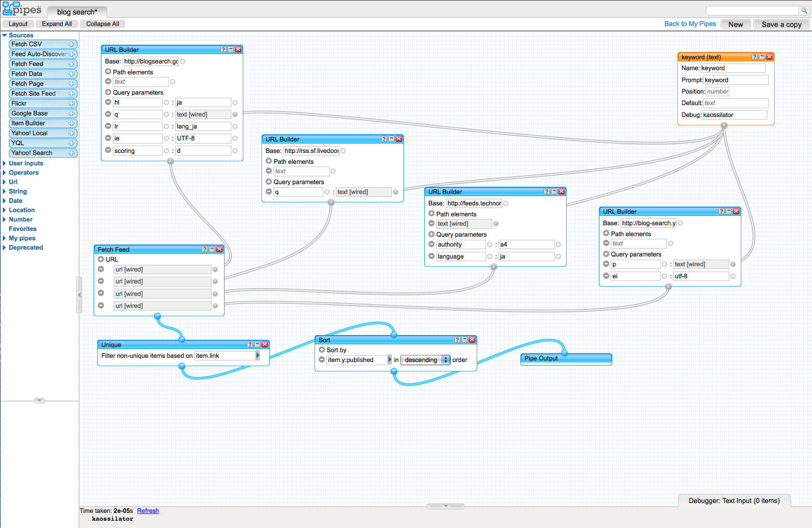812x528 pixels.
Task: Add query parameter in livedoor URL Builder
Action: (269, 182)
